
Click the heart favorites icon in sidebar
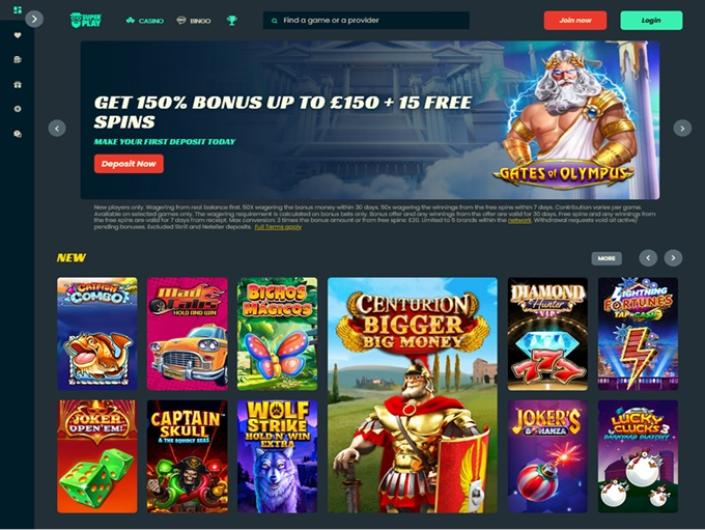pyautogui.click(x=18, y=35)
